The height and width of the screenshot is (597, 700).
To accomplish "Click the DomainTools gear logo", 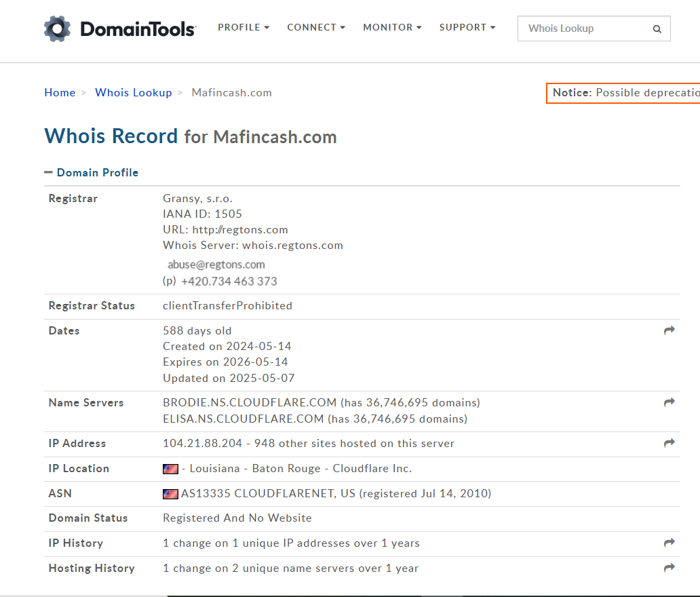I will coord(57,29).
